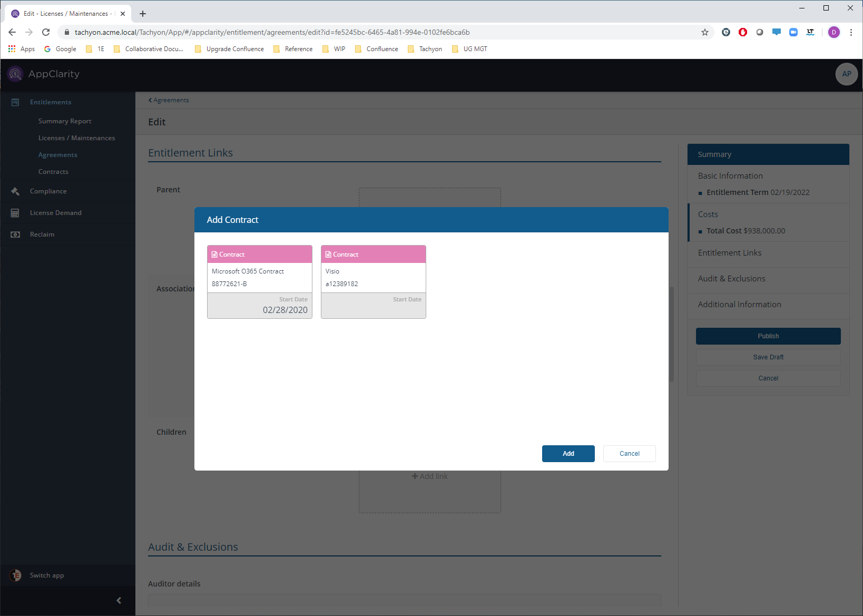Click the red Opera-style extension icon
This screenshot has width=863, height=616.
[743, 32]
